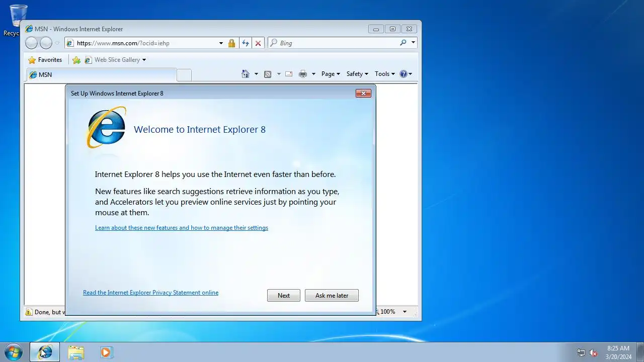
Task: Click the Home icon
Action: (x=246, y=74)
